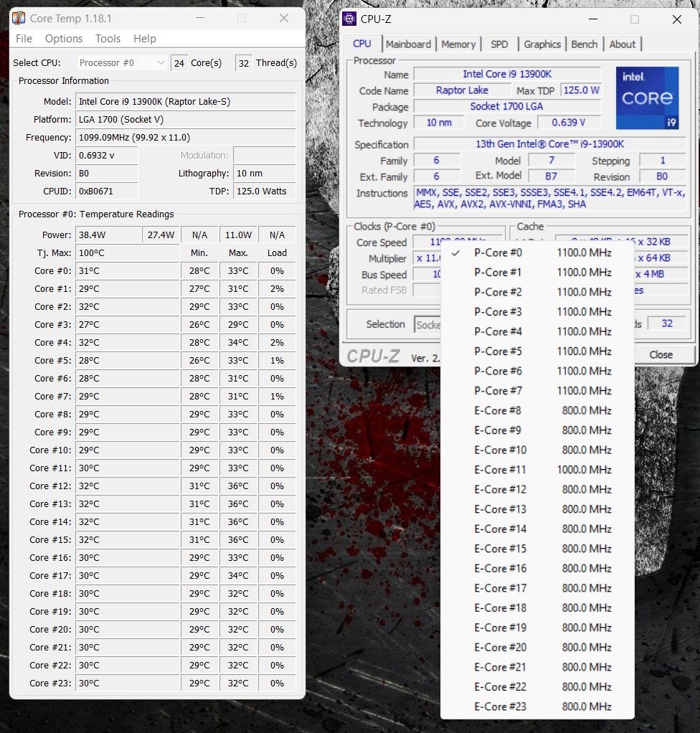
Task: Click the Cores count 24 in Core Temp
Action: [179, 63]
